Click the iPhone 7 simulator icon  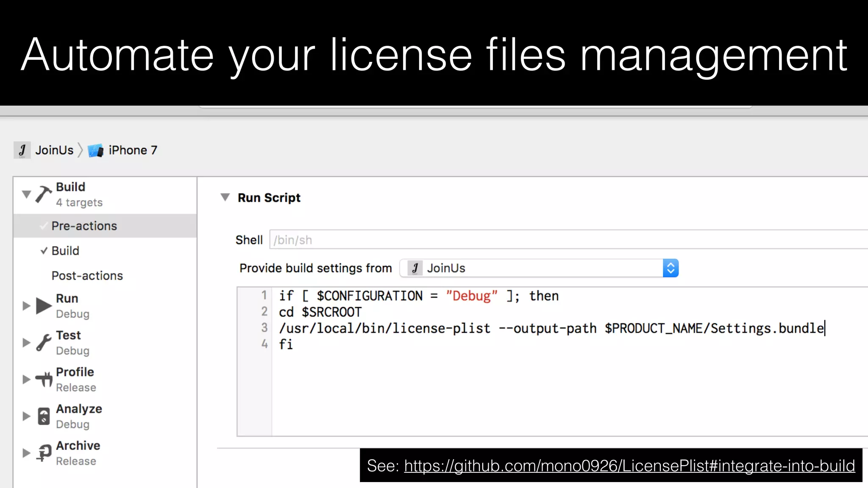pos(96,150)
